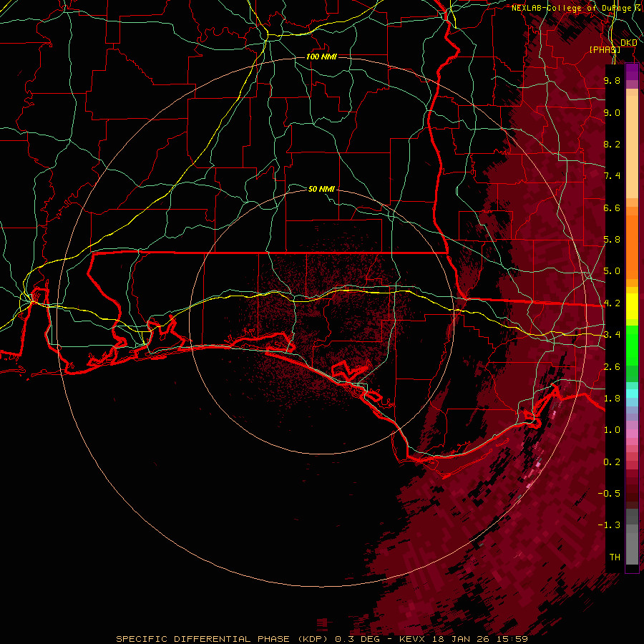Image resolution: width=644 pixels, height=644 pixels.
Task: Click the 1.8 scale value
Action: pos(612,399)
